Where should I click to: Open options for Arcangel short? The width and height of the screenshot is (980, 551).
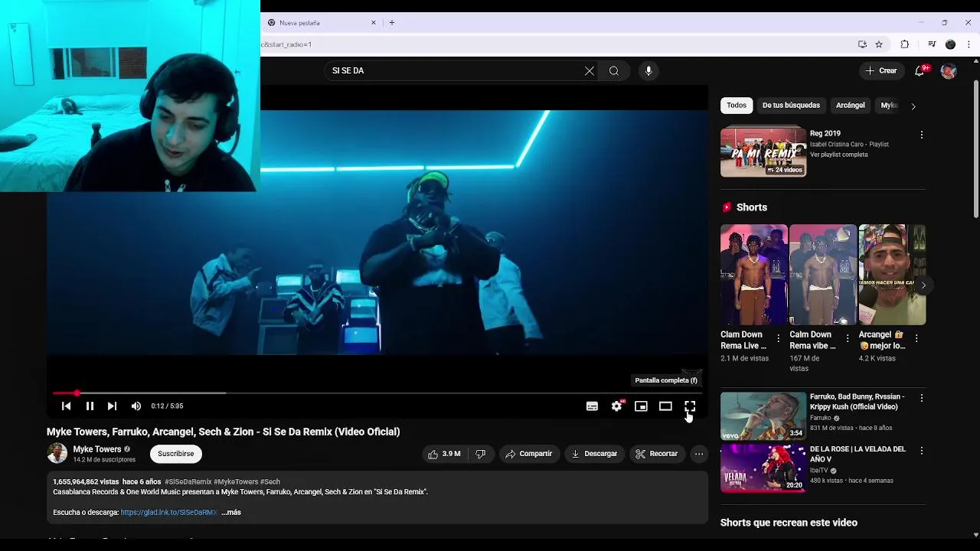916,338
